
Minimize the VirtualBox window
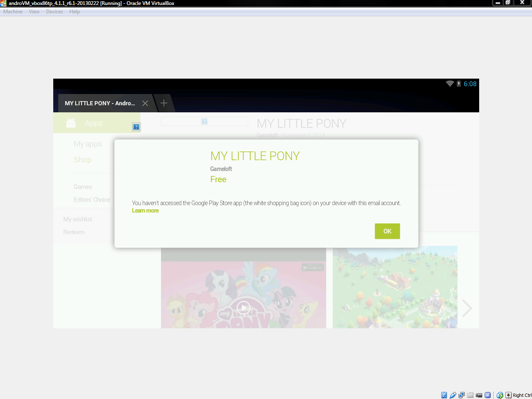click(x=497, y=3)
